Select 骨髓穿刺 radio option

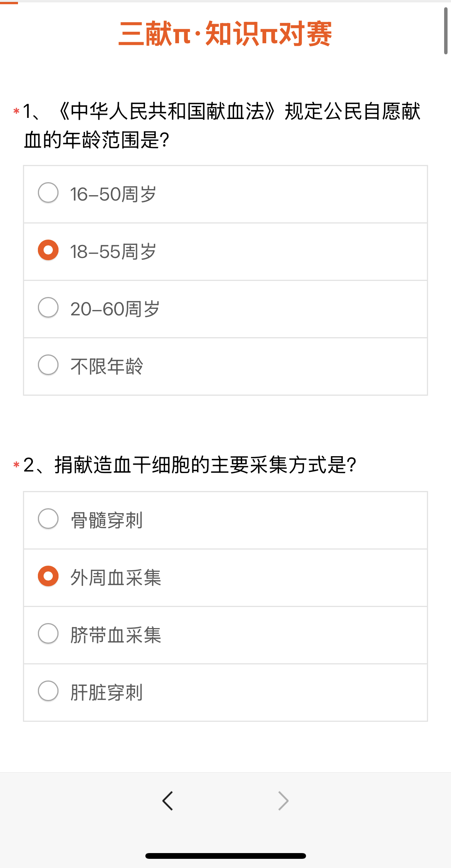click(48, 519)
